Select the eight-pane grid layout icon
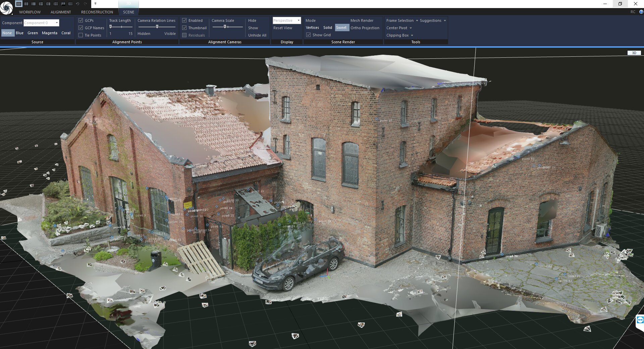 (70, 4)
